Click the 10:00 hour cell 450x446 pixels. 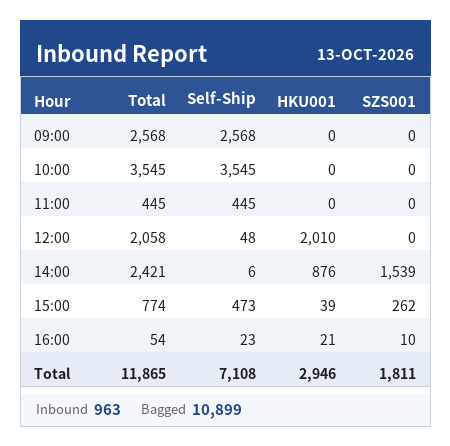point(52,170)
